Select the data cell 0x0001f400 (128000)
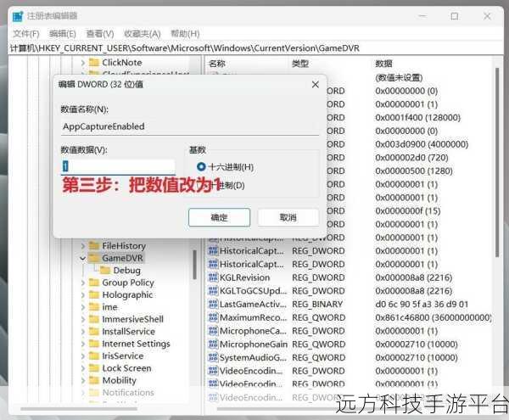Viewport: 509px width, 420px height. pyautogui.click(x=417, y=117)
